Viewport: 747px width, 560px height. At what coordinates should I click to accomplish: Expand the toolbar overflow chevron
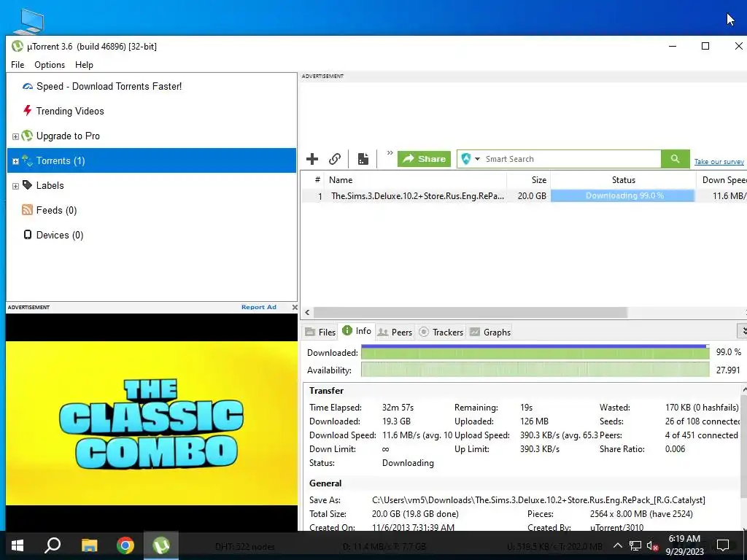click(x=390, y=153)
